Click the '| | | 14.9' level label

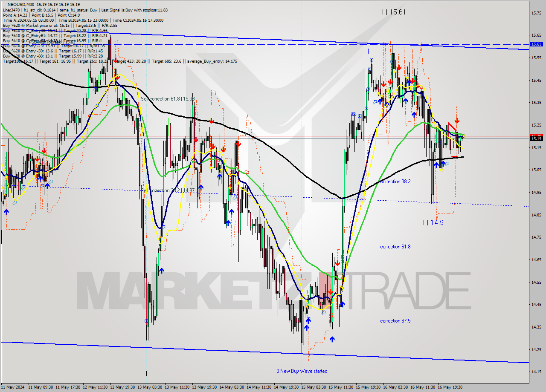[x=431, y=222]
